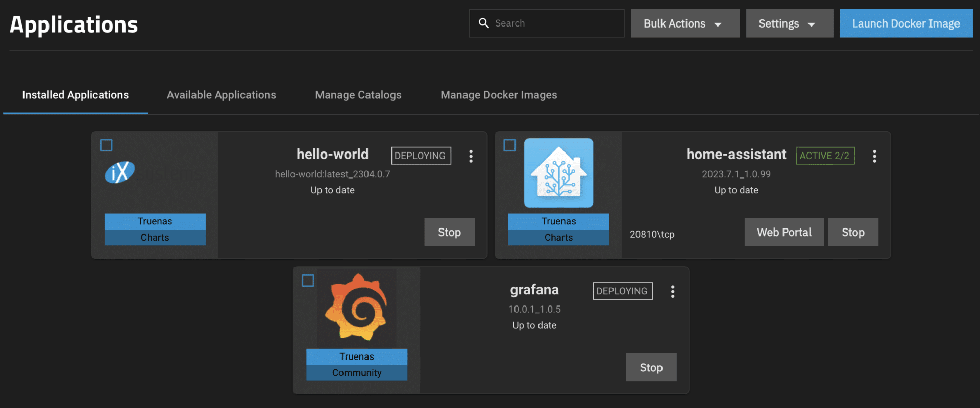The height and width of the screenshot is (408, 980).
Task: Click the Truenas label on grafana card
Action: [357, 356]
